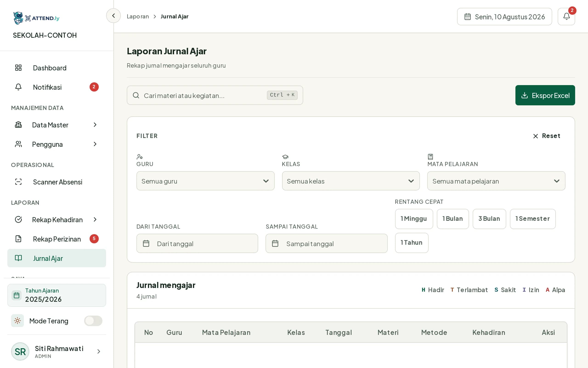Select the 3 Bulan quick range
The height and width of the screenshot is (368, 588).
(489, 219)
